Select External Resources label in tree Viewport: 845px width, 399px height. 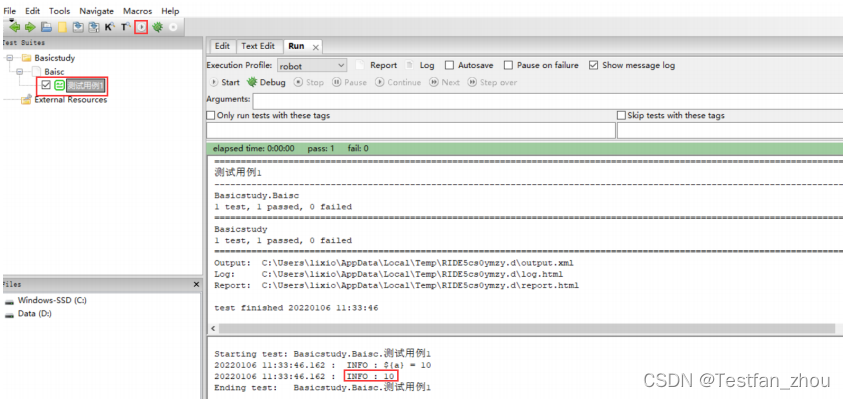(71, 100)
